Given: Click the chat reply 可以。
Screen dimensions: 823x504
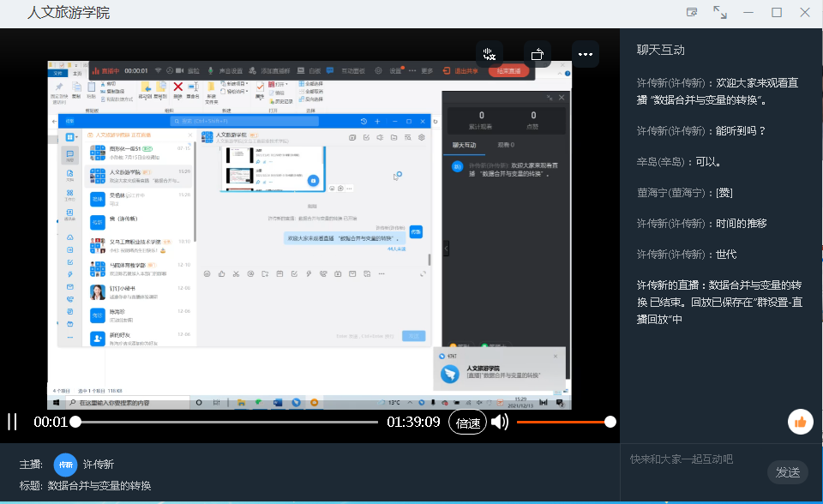Looking at the screenshot, I should tap(709, 162).
